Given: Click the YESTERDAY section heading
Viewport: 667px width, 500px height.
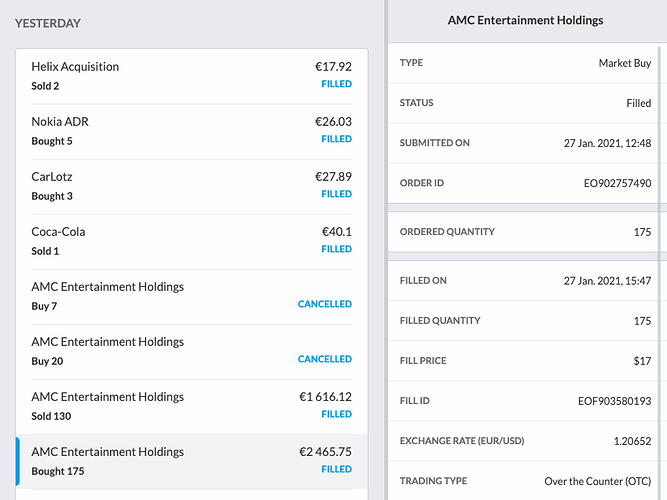Looking at the screenshot, I should pos(48,23).
